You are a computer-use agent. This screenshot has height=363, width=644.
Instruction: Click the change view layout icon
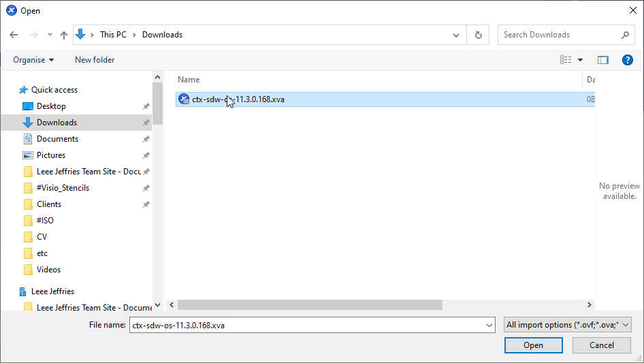point(566,60)
